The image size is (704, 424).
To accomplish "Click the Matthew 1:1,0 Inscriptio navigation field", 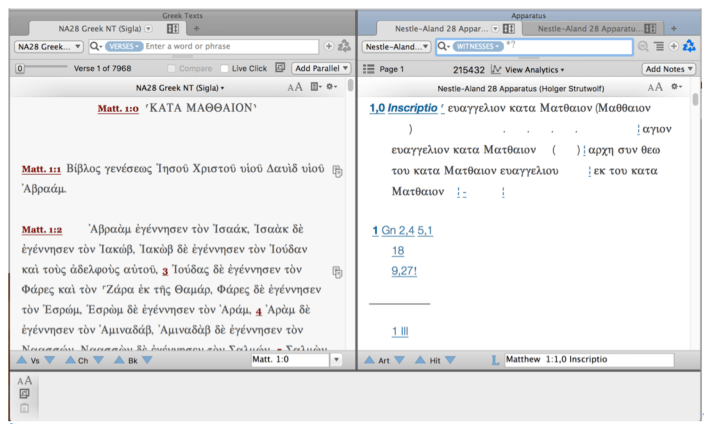I will 588,358.
